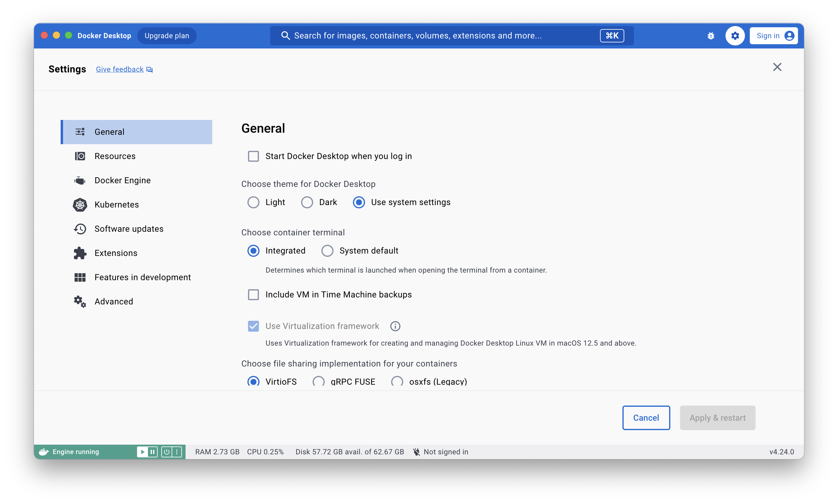This screenshot has height=504, width=838.
Task: Click the bug troubleshoot icon in the header
Action: tap(711, 36)
